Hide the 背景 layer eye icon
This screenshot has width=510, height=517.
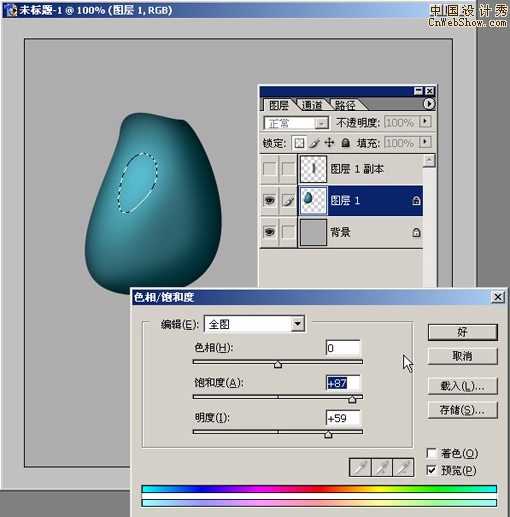pyautogui.click(x=269, y=232)
